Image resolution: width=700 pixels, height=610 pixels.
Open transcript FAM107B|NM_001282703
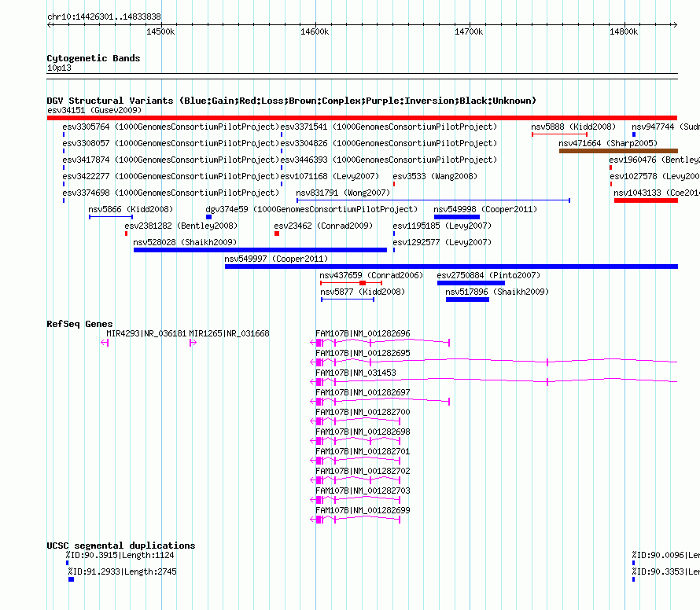tap(363, 491)
